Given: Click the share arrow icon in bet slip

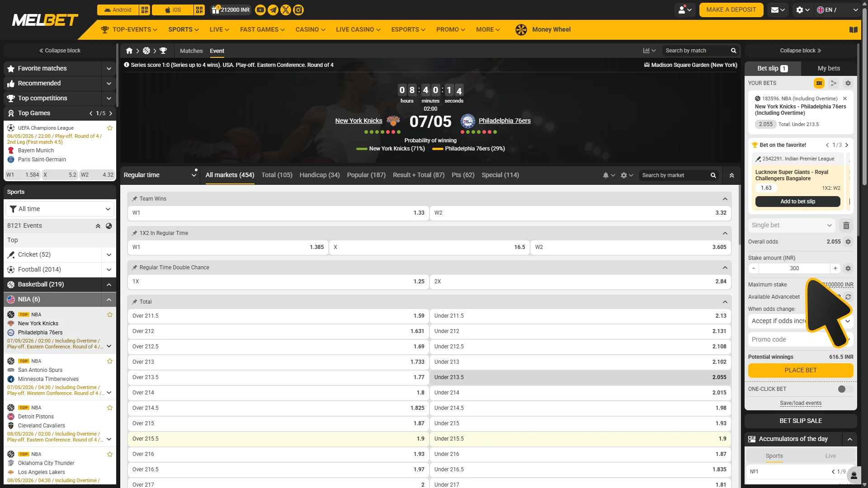Looking at the screenshot, I should pos(833,83).
